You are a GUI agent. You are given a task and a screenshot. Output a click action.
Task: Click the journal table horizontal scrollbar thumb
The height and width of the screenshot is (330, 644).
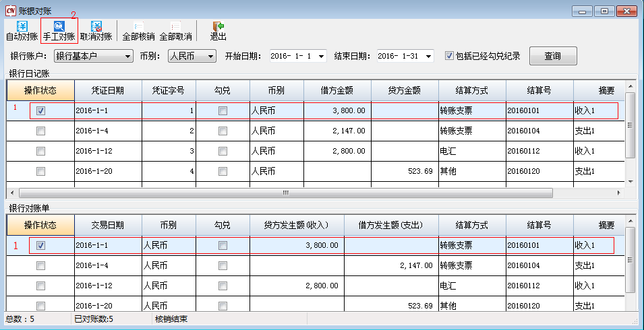285,193
